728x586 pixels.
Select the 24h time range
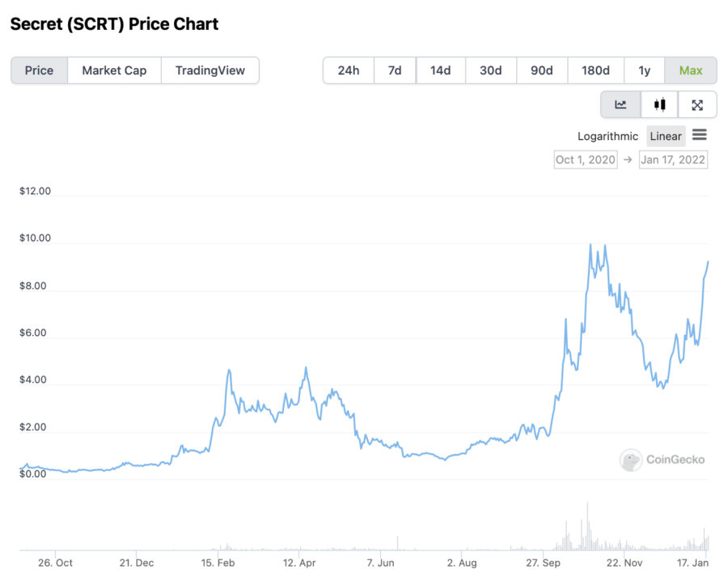pyautogui.click(x=349, y=70)
